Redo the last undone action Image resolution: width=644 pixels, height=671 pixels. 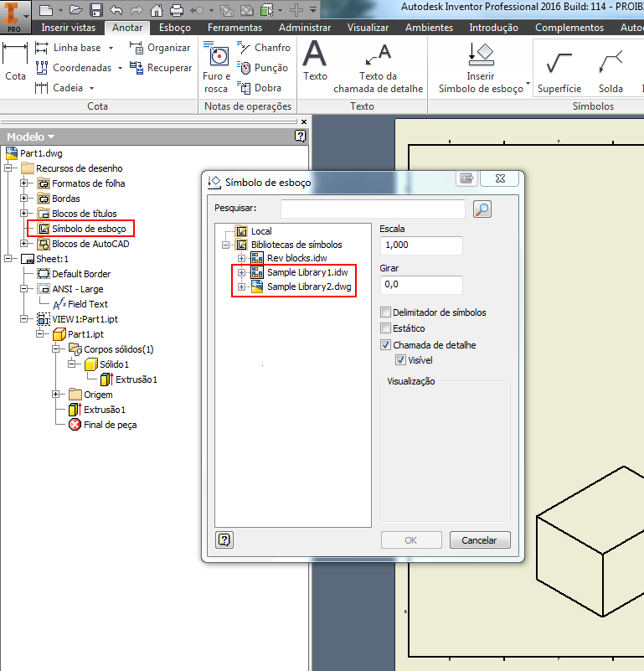tap(137, 9)
